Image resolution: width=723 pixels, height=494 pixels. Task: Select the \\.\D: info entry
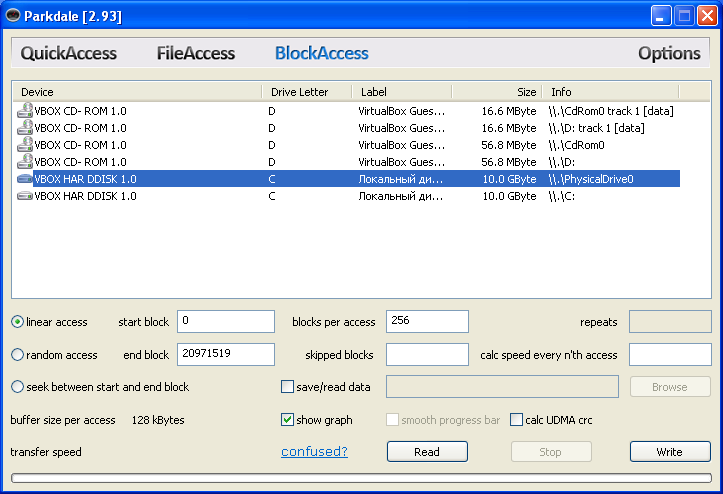562,162
